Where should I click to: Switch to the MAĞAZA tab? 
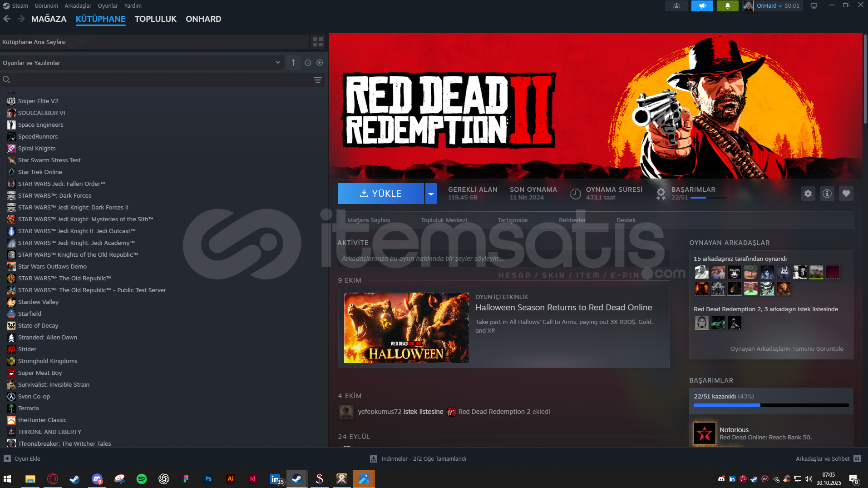coord(49,19)
